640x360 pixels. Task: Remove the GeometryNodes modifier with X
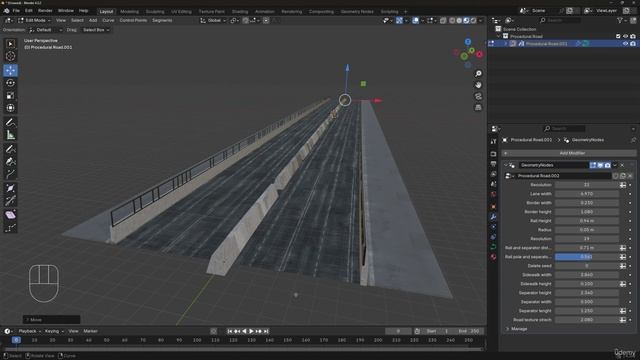(x=622, y=165)
